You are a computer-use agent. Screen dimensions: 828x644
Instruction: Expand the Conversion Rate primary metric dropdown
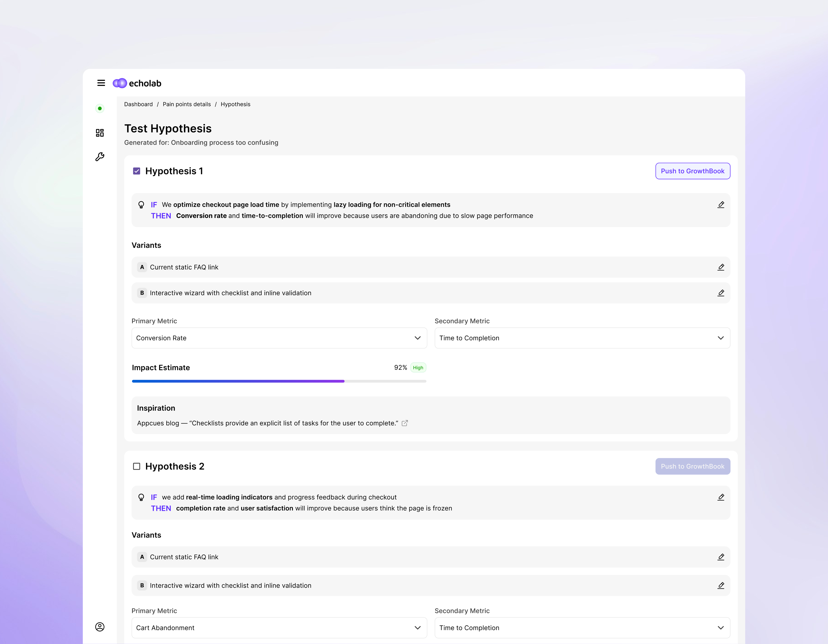click(x=279, y=338)
